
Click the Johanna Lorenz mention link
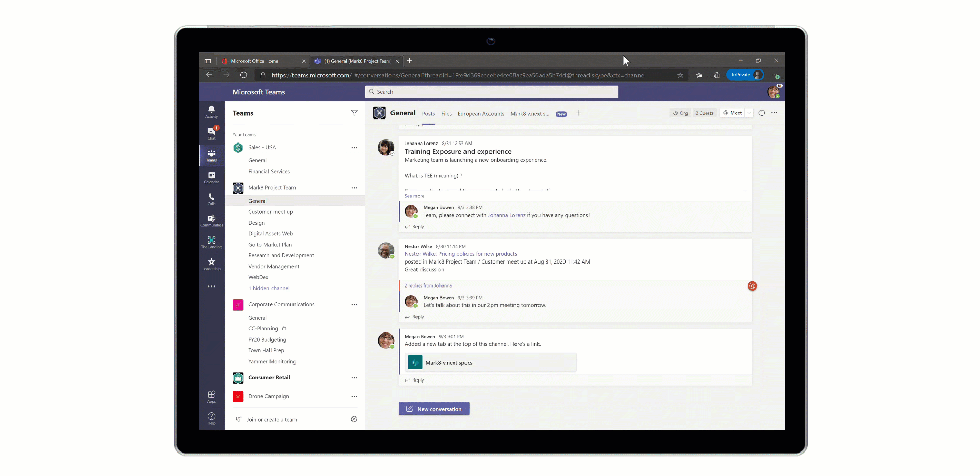[506, 215]
